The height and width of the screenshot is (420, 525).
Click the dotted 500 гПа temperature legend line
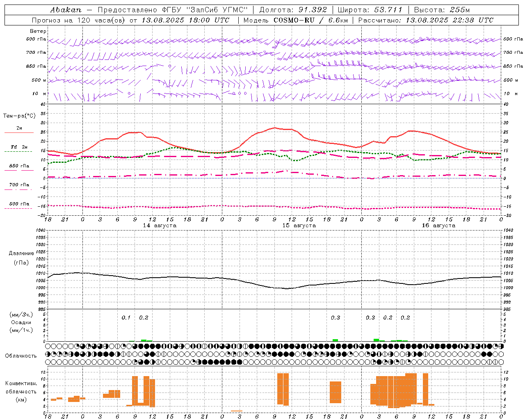click(x=18, y=208)
